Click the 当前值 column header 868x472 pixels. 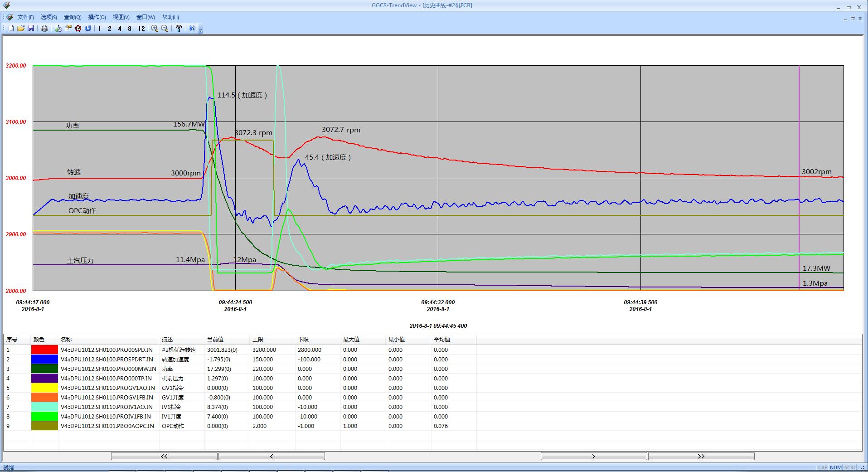pos(227,339)
